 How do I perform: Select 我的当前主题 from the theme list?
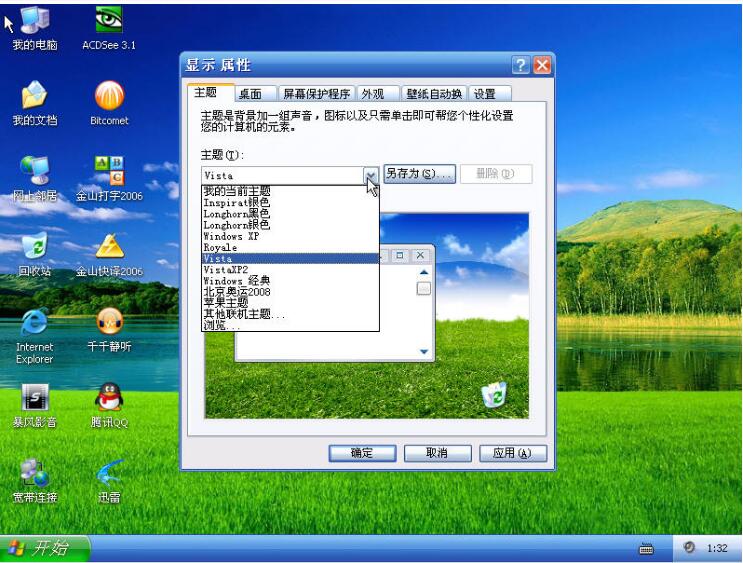click(x=290, y=191)
